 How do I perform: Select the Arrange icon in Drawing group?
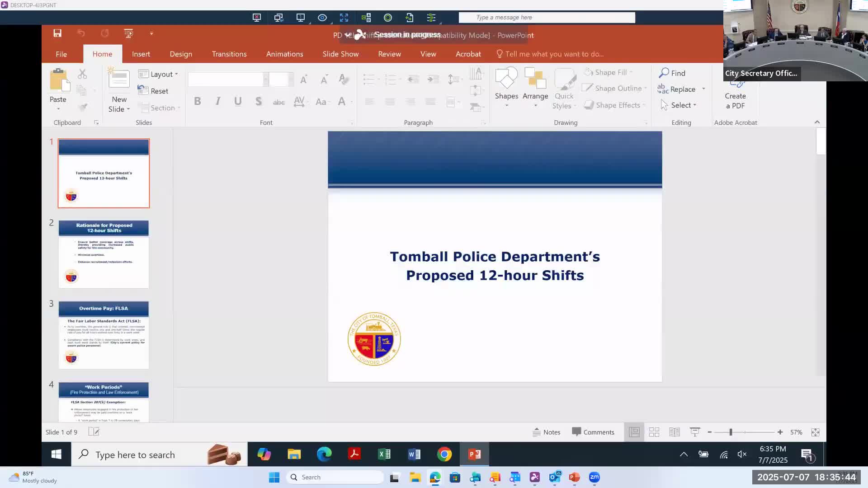tap(535, 86)
